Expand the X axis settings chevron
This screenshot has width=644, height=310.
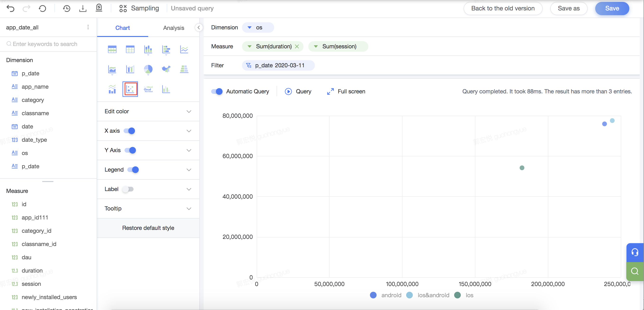point(189,131)
